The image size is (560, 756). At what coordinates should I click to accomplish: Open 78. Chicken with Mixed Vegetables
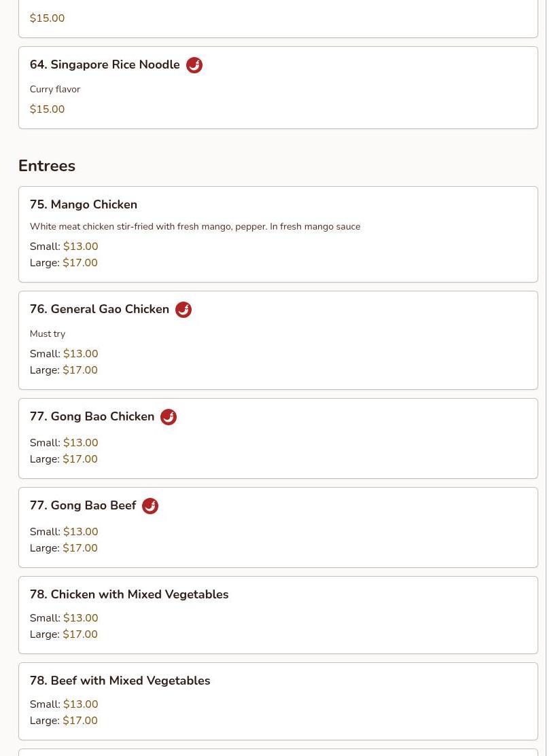pyautogui.click(x=129, y=594)
